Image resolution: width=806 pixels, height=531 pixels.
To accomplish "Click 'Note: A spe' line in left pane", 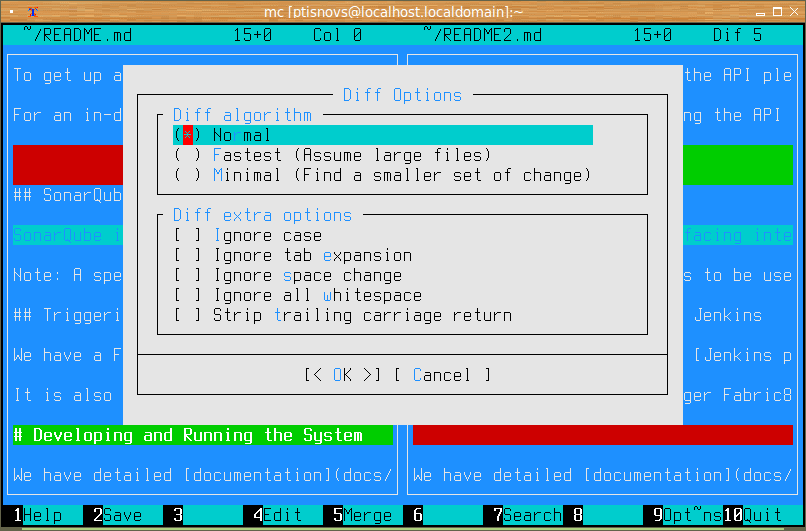I will coord(68,276).
